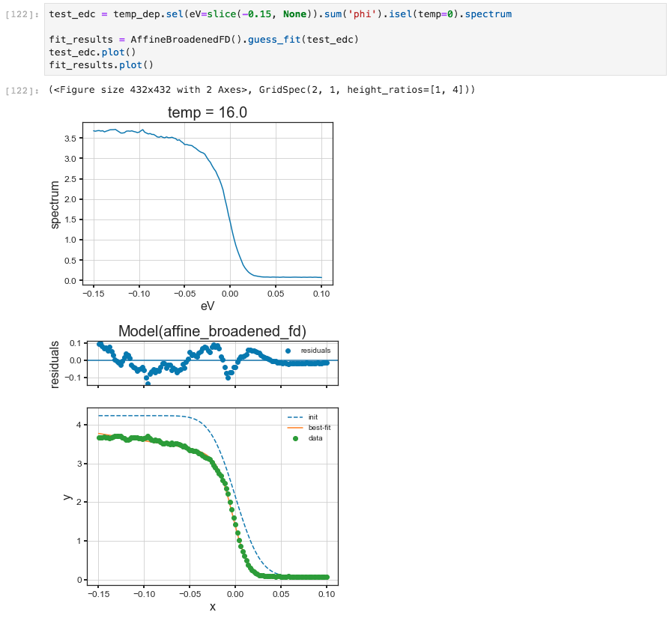The height and width of the screenshot is (624, 672).
Task: Click the Figure size 432x432 output text
Action: 262,90
